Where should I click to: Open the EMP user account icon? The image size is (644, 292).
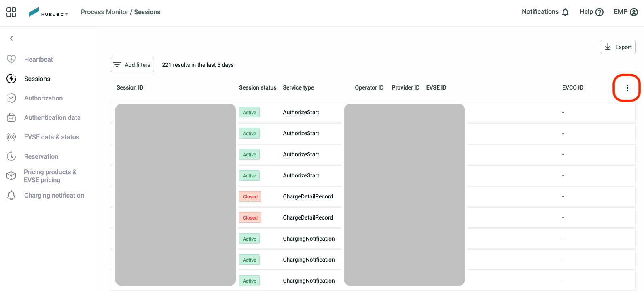click(634, 12)
